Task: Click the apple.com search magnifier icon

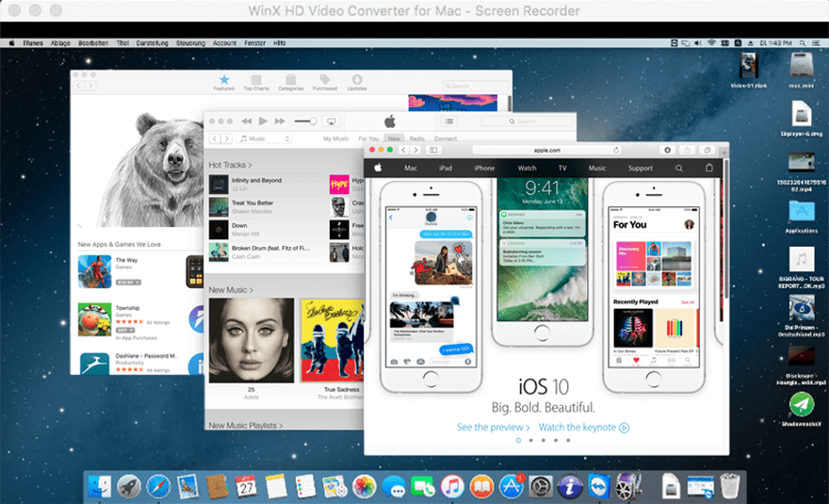Action: 679,169
